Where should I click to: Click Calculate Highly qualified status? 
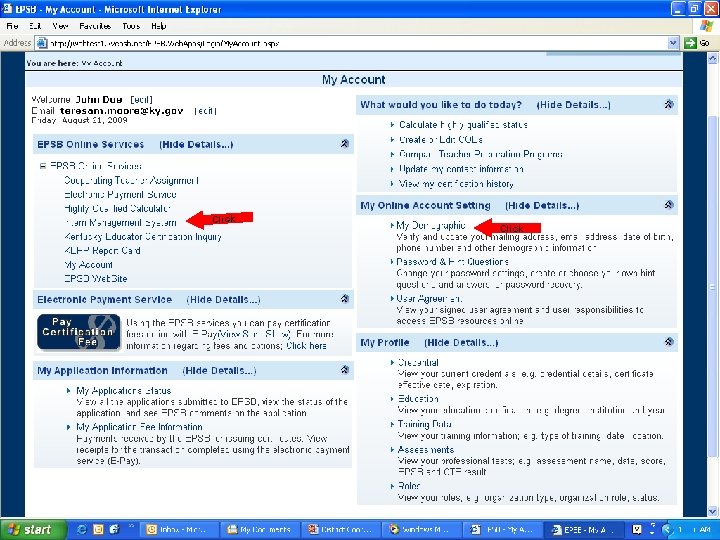point(463,124)
